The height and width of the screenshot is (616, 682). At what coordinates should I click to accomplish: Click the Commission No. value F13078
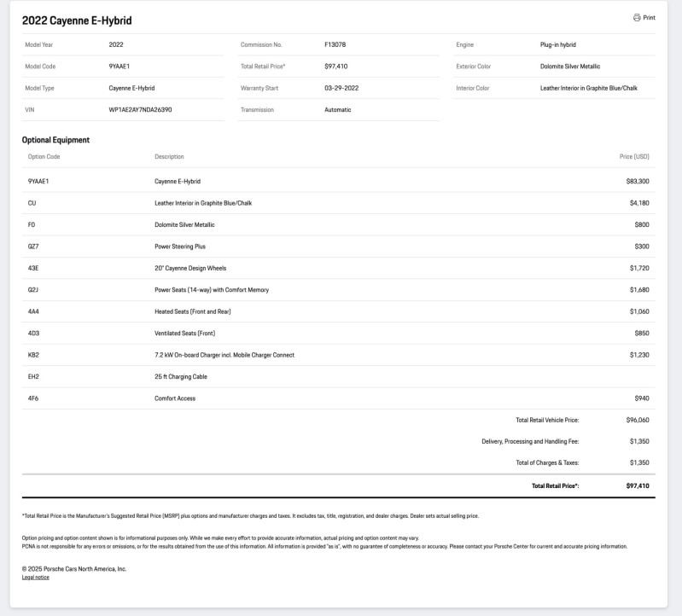coord(335,44)
